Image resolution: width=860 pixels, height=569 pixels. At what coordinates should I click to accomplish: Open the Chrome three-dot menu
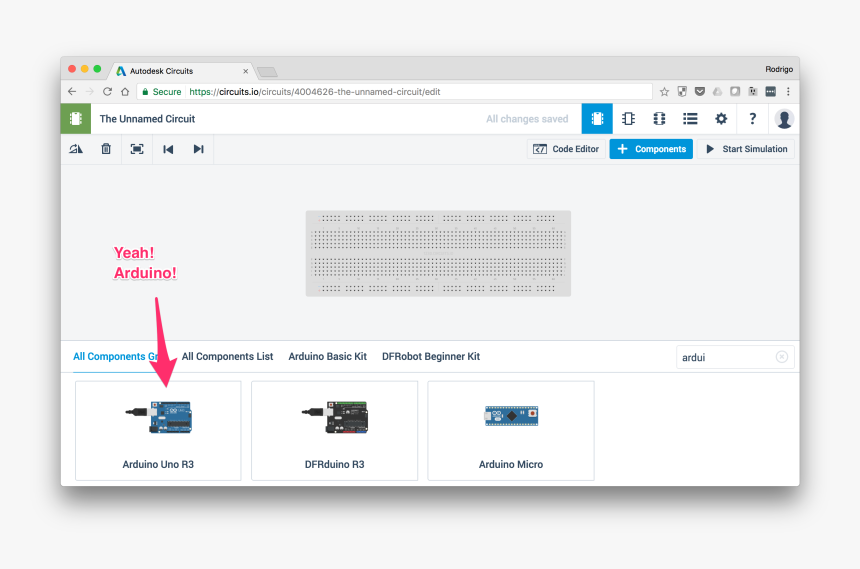[x=788, y=92]
